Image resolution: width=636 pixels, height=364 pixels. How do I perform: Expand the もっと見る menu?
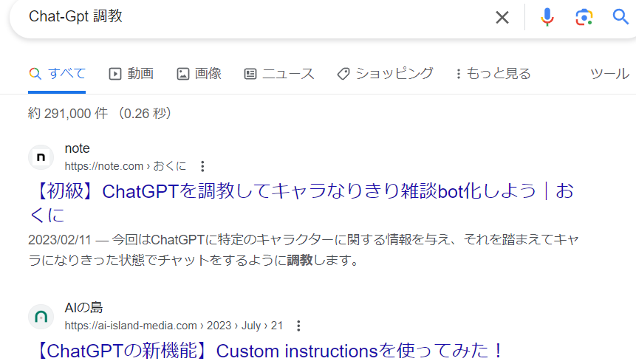[493, 73]
